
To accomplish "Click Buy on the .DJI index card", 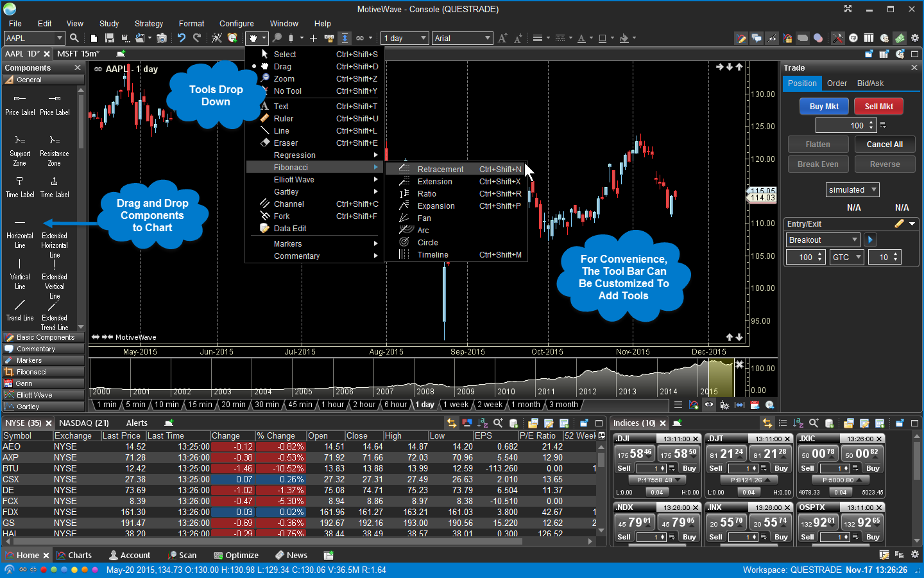I will tap(689, 468).
